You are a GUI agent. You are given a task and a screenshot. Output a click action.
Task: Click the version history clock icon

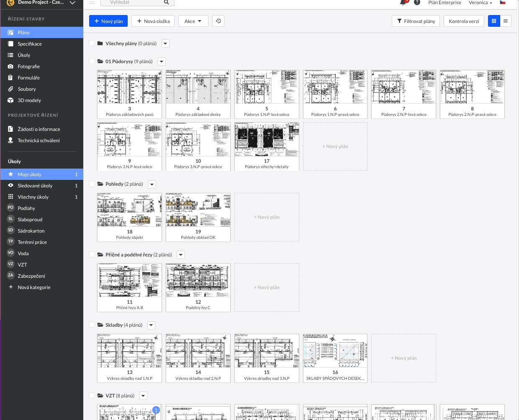click(x=218, y=21)
